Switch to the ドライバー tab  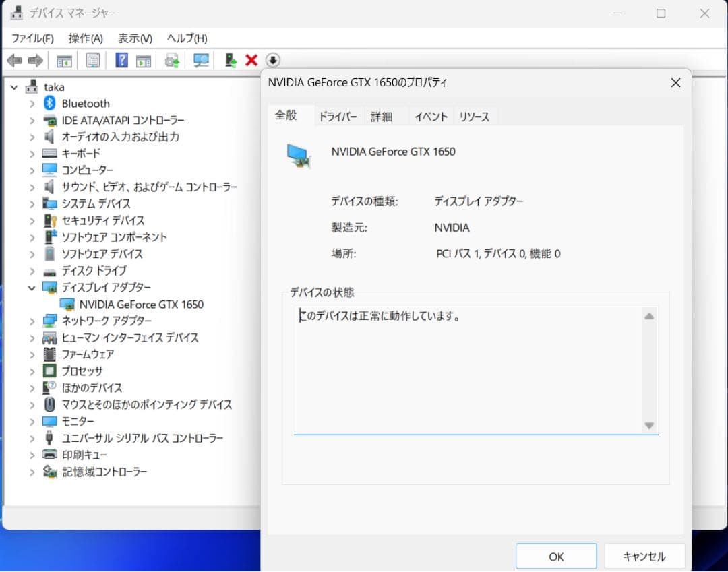(x=338, y=116)
